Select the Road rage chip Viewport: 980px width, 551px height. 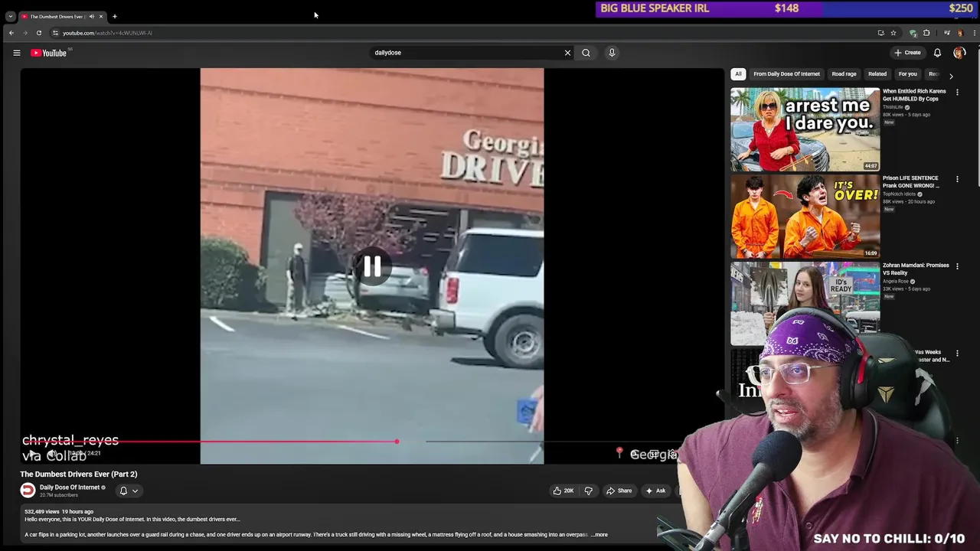[844, 74]
